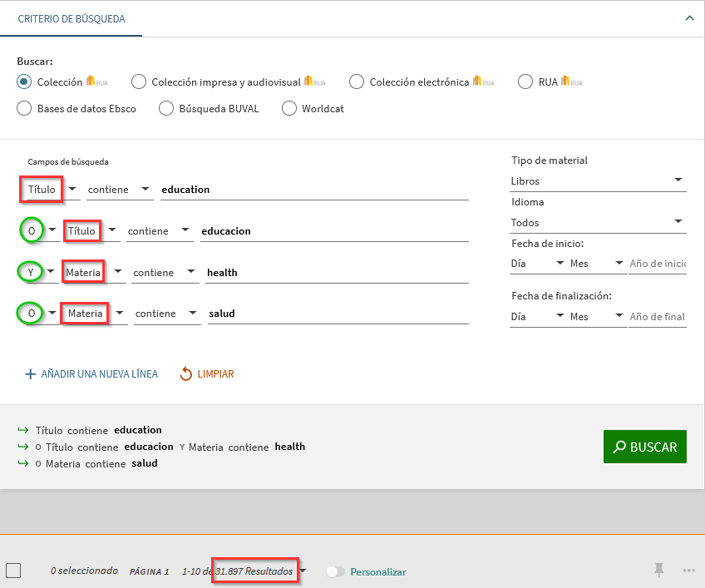The image size is (705, 588).
Task: Open the results count dropdown arrow
Action: click(303, 571)
